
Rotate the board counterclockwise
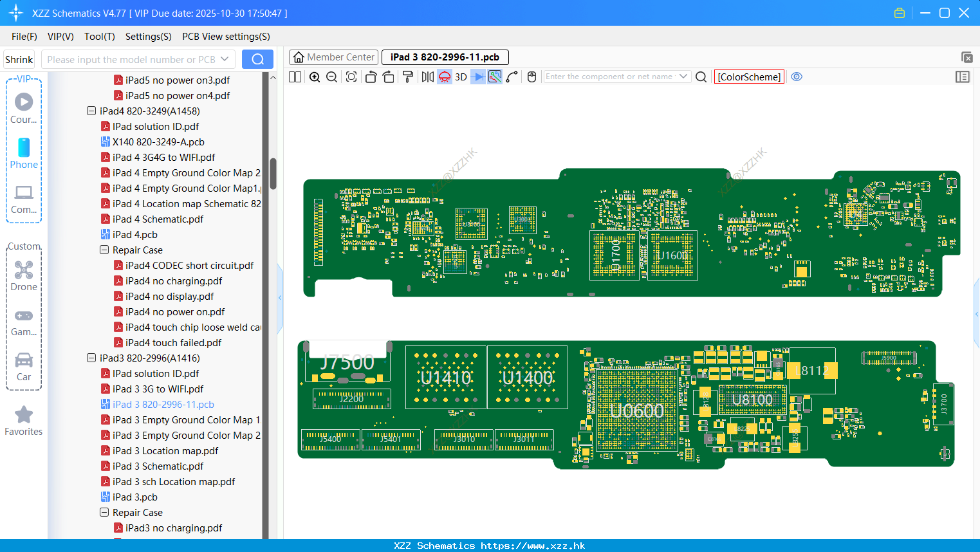[x=371, y=77]
